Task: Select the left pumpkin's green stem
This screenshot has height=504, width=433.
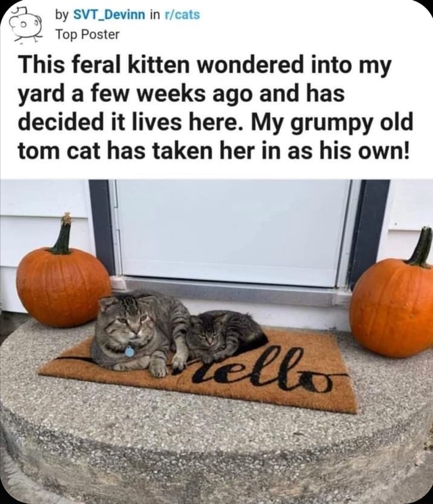Action: pyautogui.click(x=63, y=234)
